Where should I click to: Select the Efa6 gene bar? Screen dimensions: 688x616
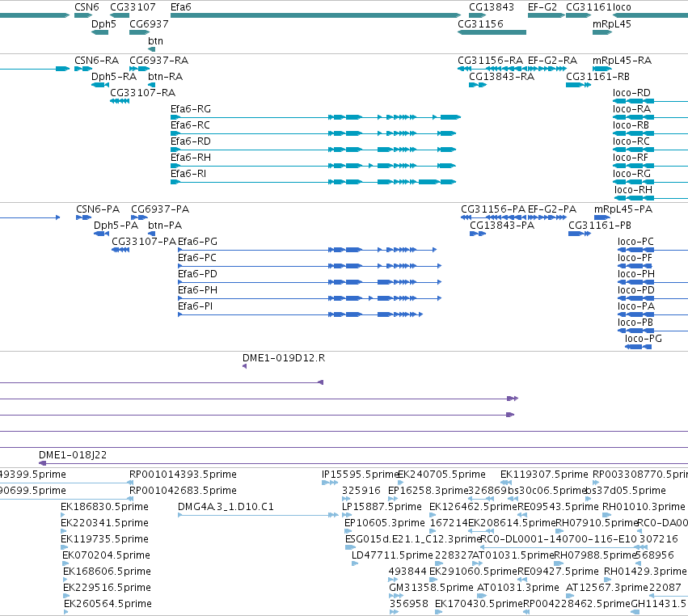[x=315, y=15]
